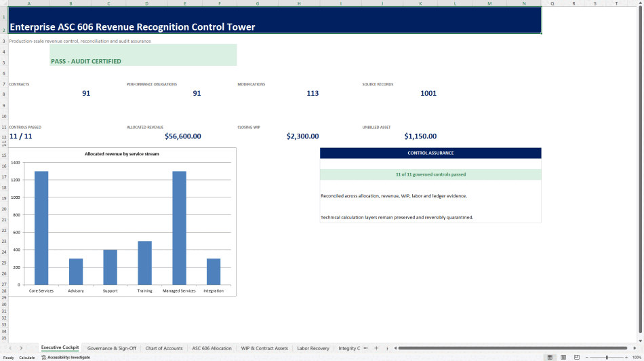The width and height of the screenshot is (644, 361).
Task: Show more hidden sheet tabs ellipsis
Action: click(x=365, y=348)
